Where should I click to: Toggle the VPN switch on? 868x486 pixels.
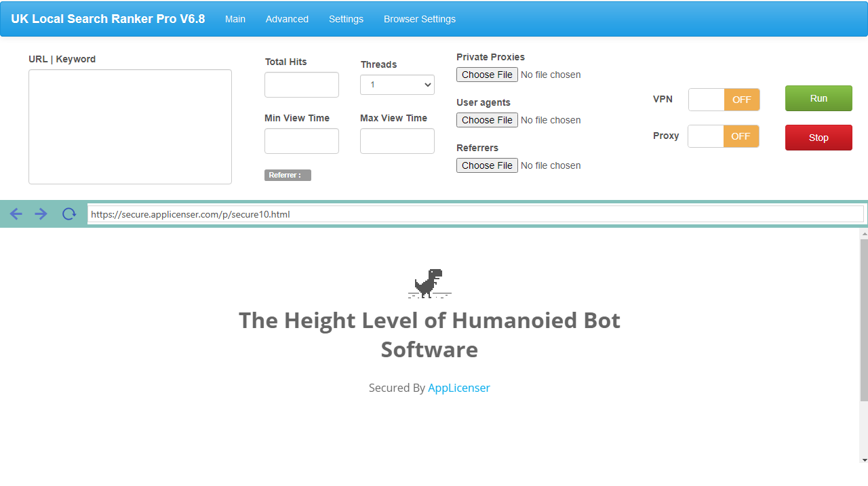click(724, 100)
